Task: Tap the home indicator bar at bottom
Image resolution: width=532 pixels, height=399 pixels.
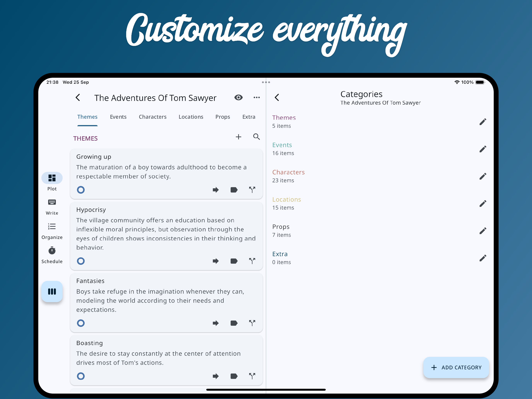Action: pos(266,390)
